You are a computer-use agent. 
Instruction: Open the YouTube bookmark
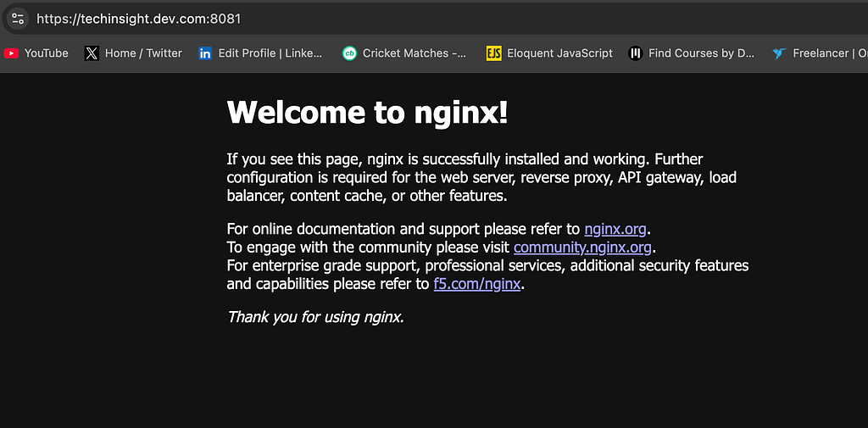36,53
